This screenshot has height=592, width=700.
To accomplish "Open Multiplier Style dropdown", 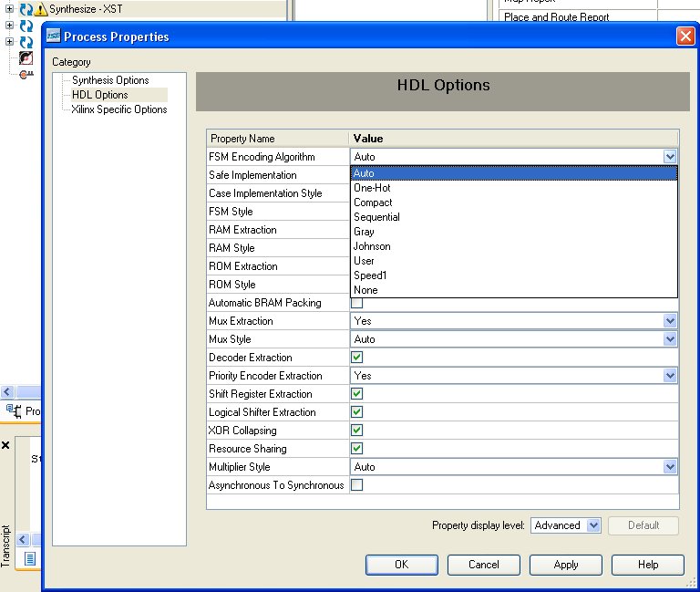I will [x=670, y=467].
